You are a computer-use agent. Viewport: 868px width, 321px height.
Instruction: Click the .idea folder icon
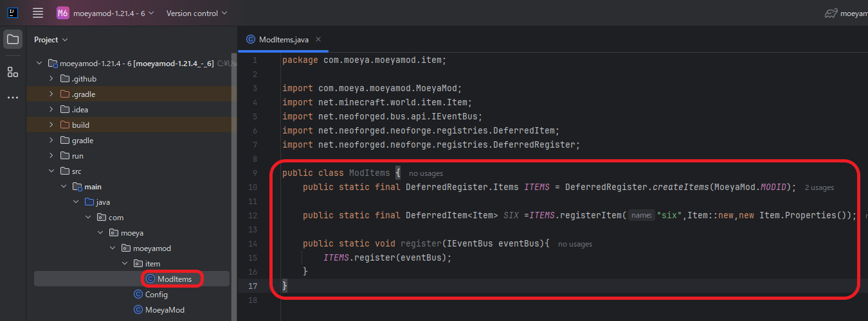(64, 110)
